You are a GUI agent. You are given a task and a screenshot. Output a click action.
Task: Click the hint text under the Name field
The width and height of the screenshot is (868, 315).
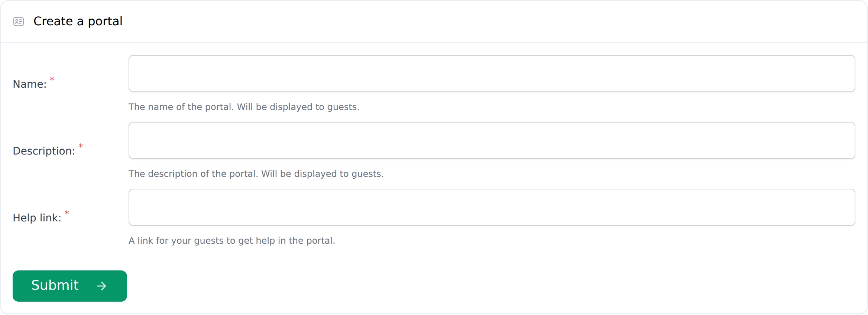click(x=244, y=107)
